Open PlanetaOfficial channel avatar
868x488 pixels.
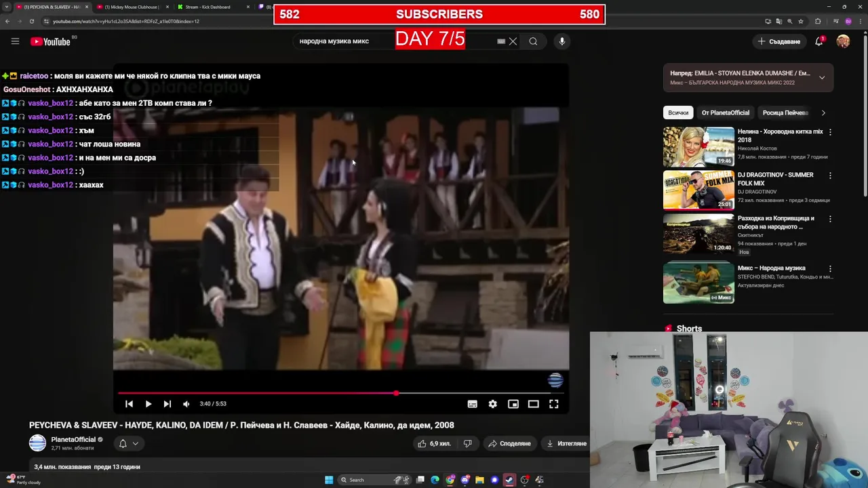37,443
